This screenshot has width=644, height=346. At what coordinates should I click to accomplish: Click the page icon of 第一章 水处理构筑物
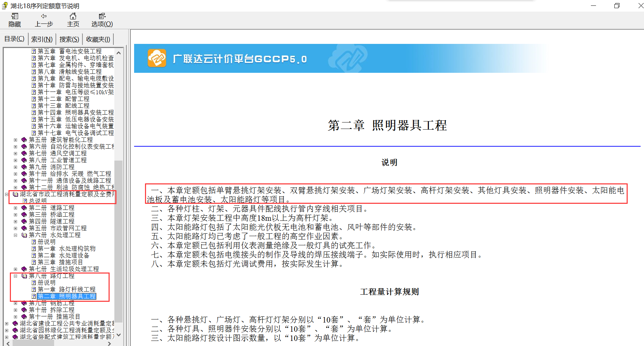tap(34, 249)
